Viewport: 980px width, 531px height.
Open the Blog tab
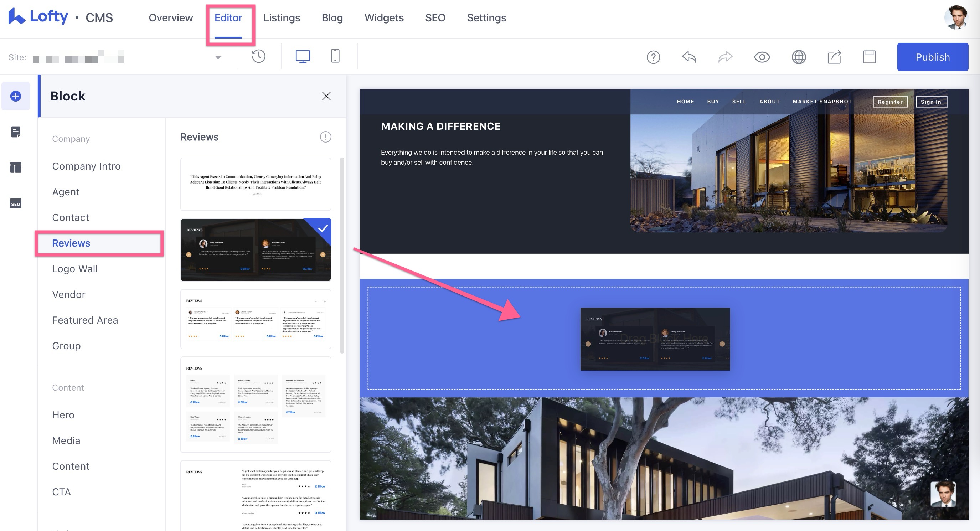(332, 18)
